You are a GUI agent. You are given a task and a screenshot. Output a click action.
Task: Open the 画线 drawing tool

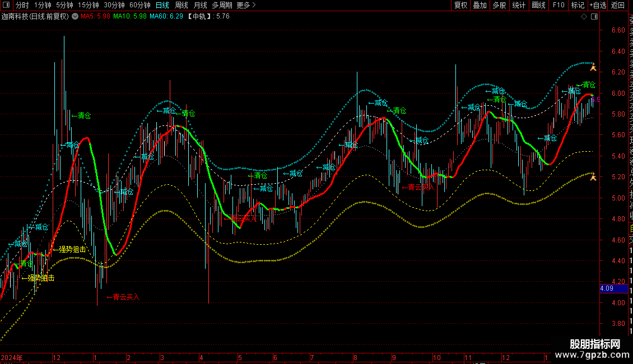coord(538,5)
